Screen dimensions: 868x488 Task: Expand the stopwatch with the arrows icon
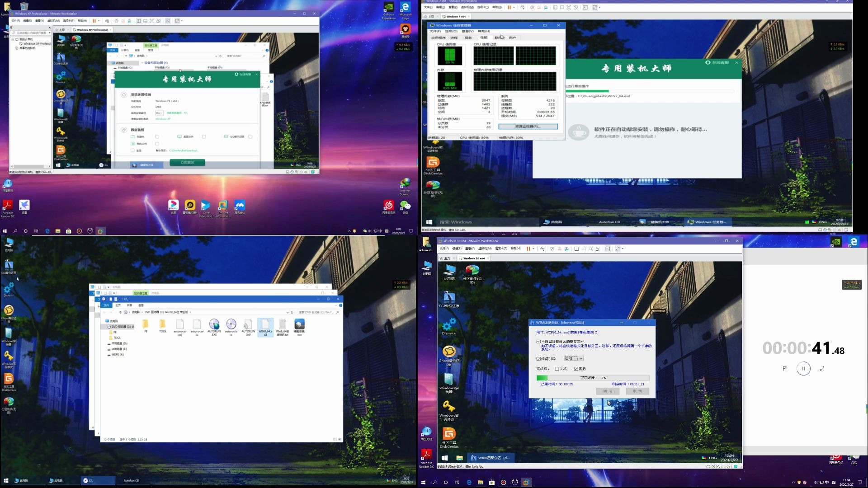[x=822, y=368]
